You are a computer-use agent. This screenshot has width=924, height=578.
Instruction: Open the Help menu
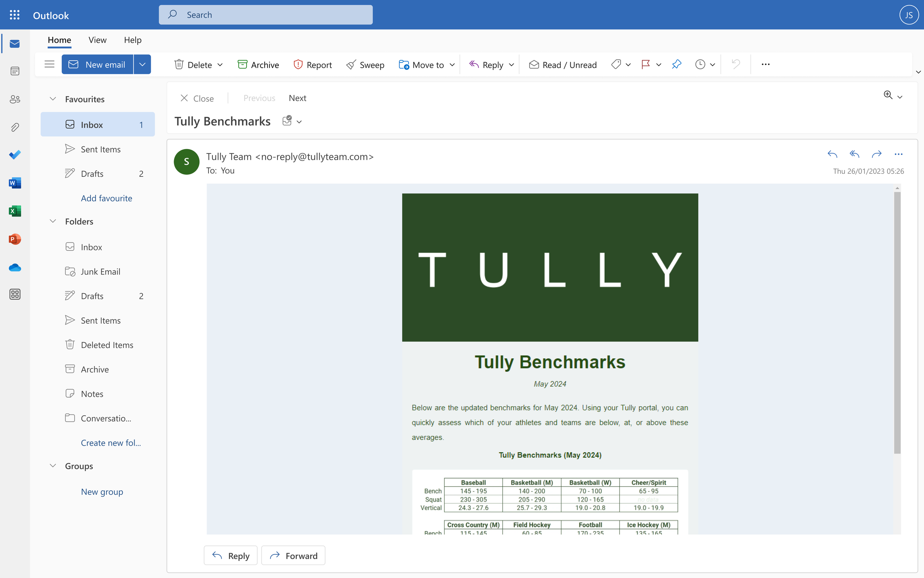[x=133, y=40]
